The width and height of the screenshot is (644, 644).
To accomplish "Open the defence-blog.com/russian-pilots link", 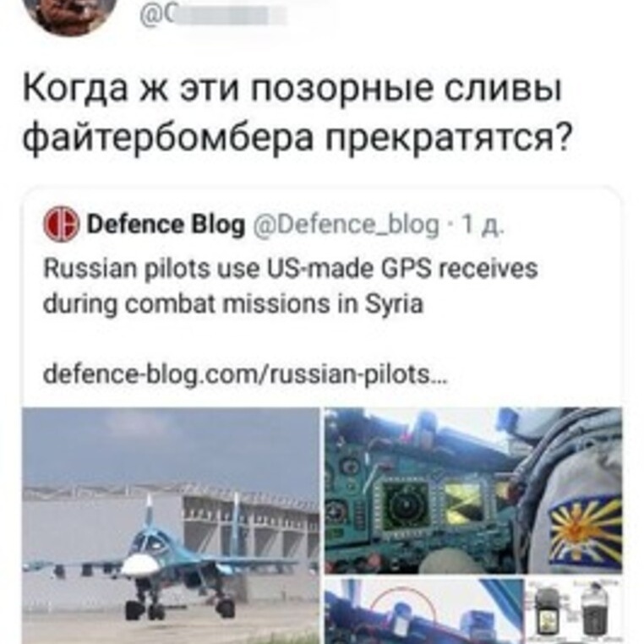I will (x=245, y=374).
